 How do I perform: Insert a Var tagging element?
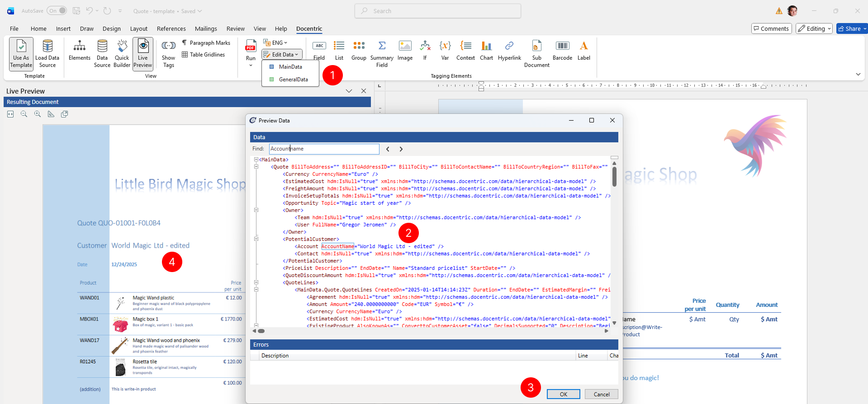coord(445,50)
